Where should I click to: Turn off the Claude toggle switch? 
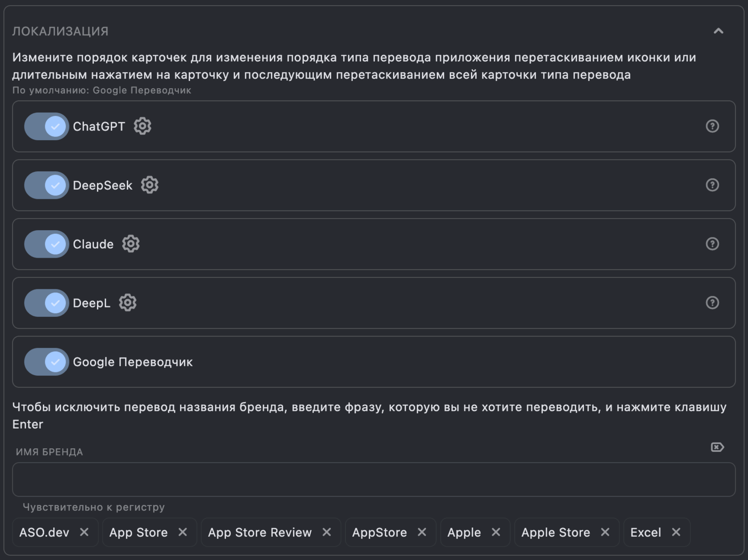click(46, 244)
